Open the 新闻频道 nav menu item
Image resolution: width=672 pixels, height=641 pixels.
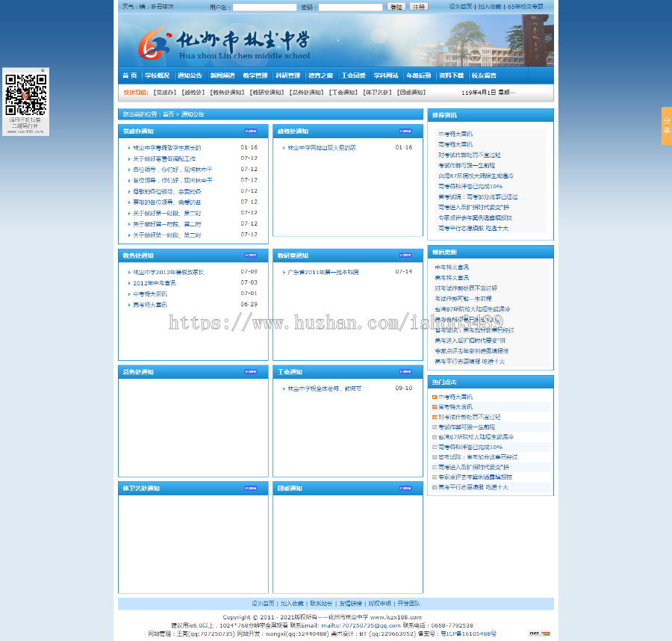(x=223, y=75)
